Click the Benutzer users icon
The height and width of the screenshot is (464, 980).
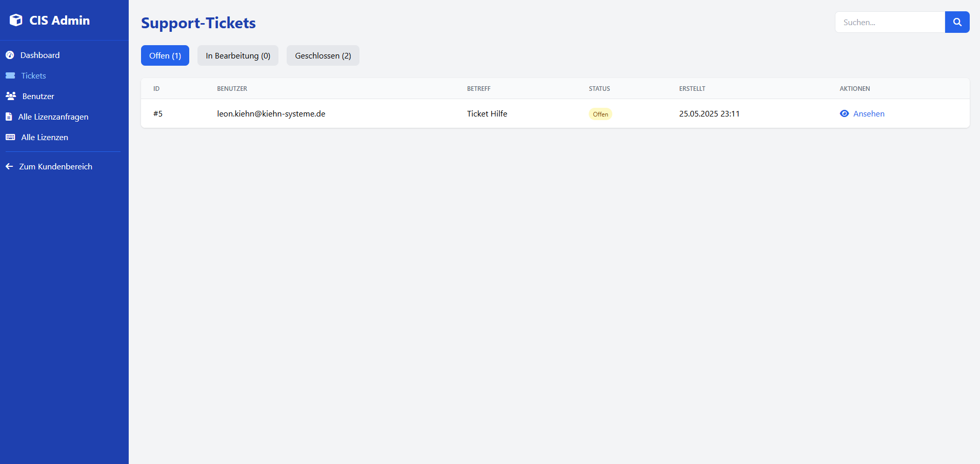coord(11,96)
